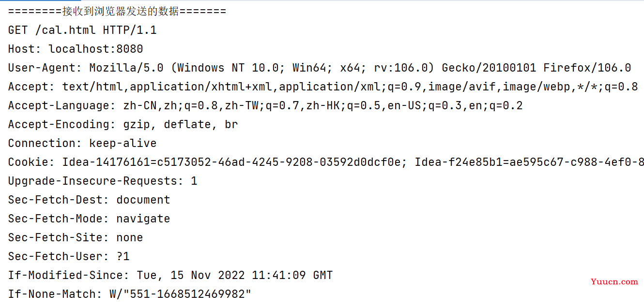Click the Accept-Encoding: gzip, deflate, br line

coord(123,125)
